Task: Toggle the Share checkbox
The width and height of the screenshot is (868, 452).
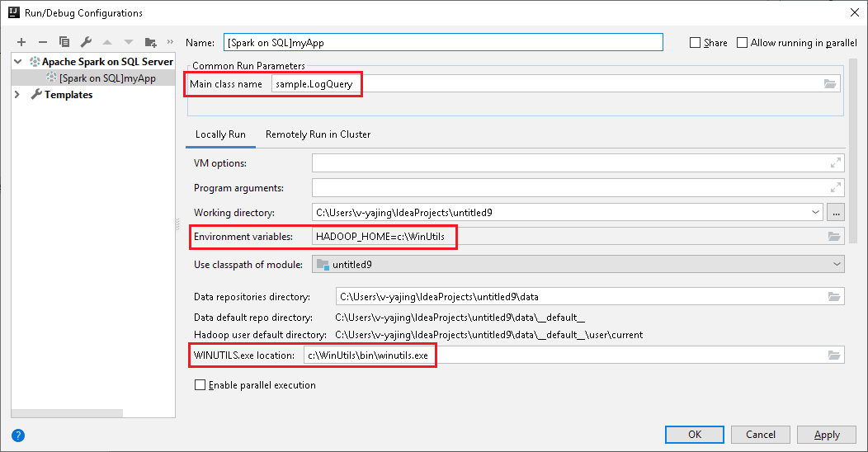Action: click(696, 43)
